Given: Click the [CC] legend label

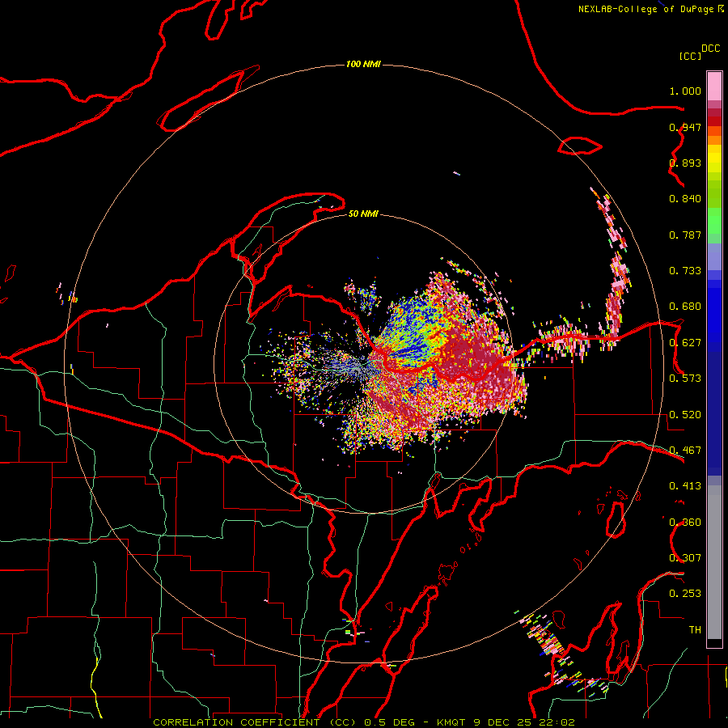Looking at the screenshot, I should pyautogui.click(x=690, y=56).
